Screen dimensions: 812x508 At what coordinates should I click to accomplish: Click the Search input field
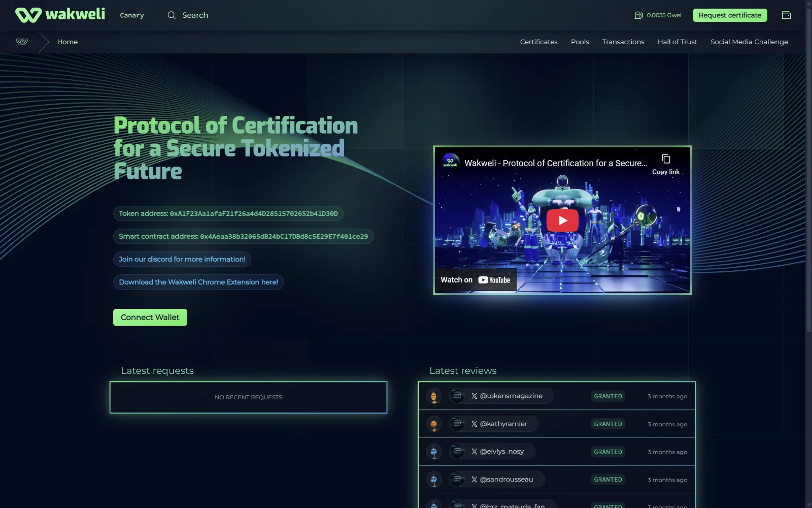(x=195, y=15)
